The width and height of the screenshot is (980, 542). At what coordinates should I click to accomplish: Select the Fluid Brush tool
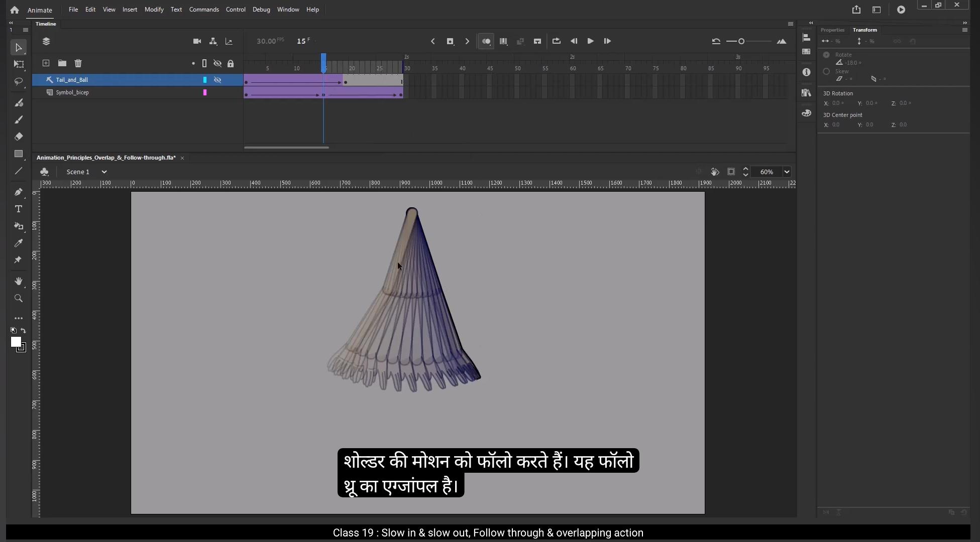point(19,103)
